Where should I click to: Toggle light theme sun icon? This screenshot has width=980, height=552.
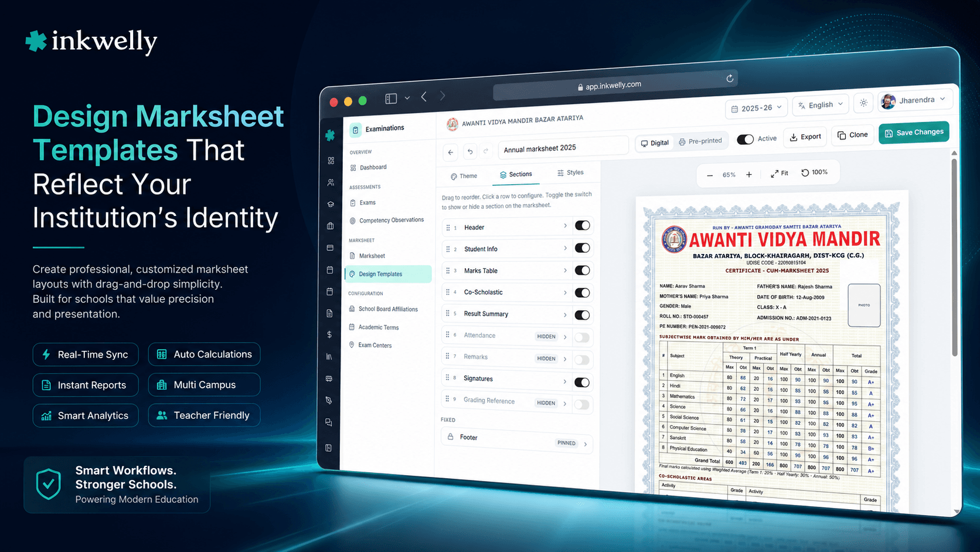pyautogui.click(x=863, y=103)
